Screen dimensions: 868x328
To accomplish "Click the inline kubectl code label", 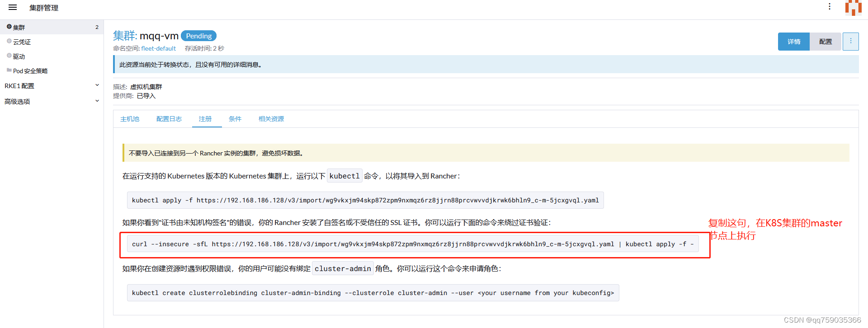I will pos(344,176).
